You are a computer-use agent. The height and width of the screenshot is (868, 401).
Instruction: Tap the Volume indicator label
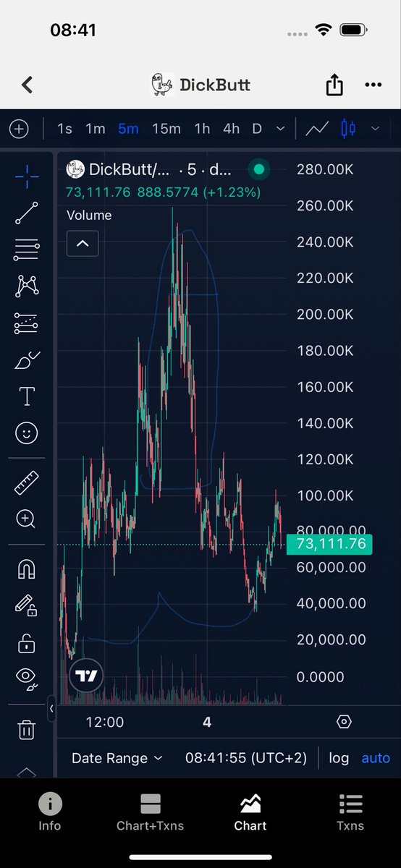click(x=89, y=215)
